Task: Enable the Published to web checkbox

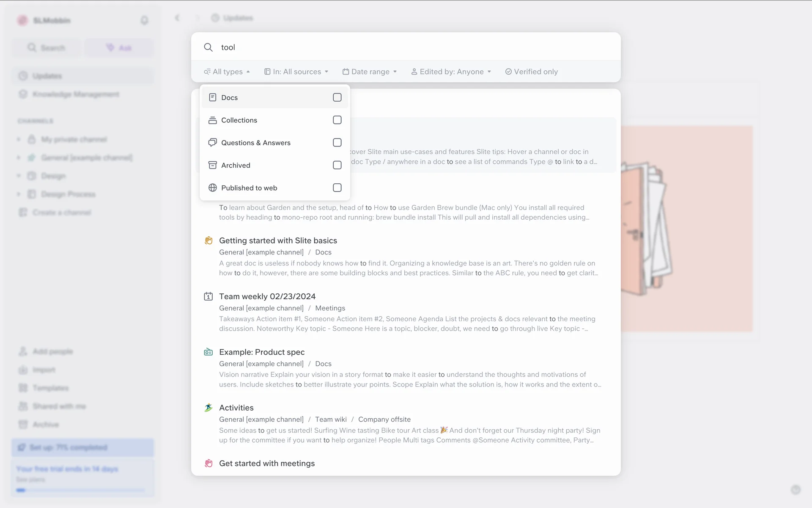Action: [337, 188]
